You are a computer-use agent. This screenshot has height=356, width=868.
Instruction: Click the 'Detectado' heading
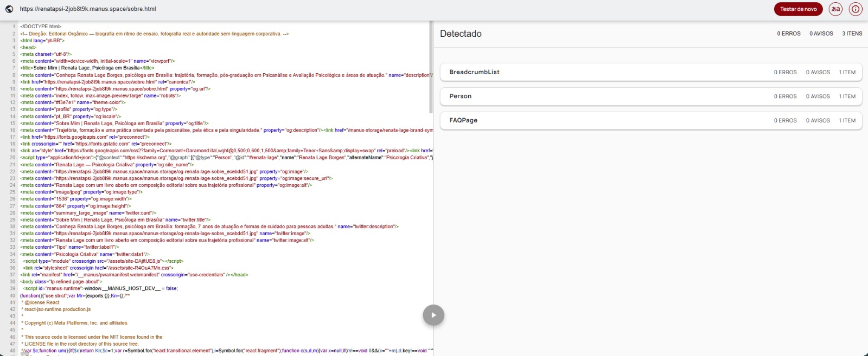point(461,34)
